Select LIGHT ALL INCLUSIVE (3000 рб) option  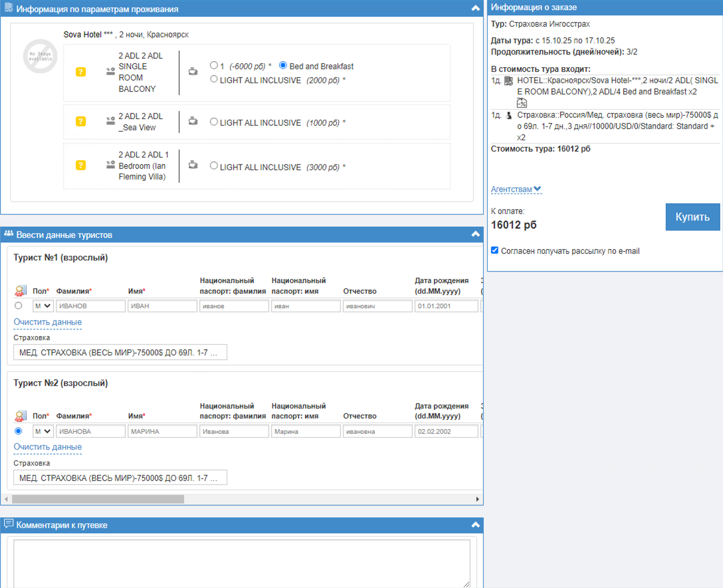214,166
